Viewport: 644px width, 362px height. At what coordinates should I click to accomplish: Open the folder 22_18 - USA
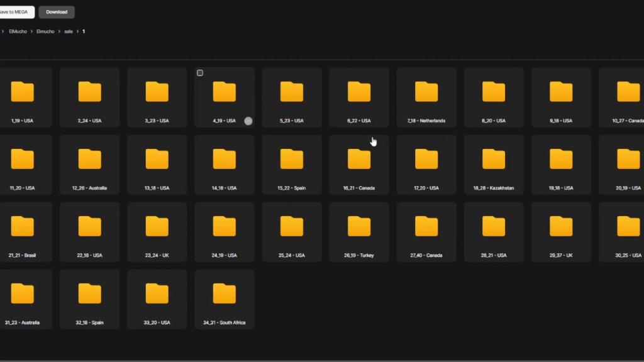89,232
